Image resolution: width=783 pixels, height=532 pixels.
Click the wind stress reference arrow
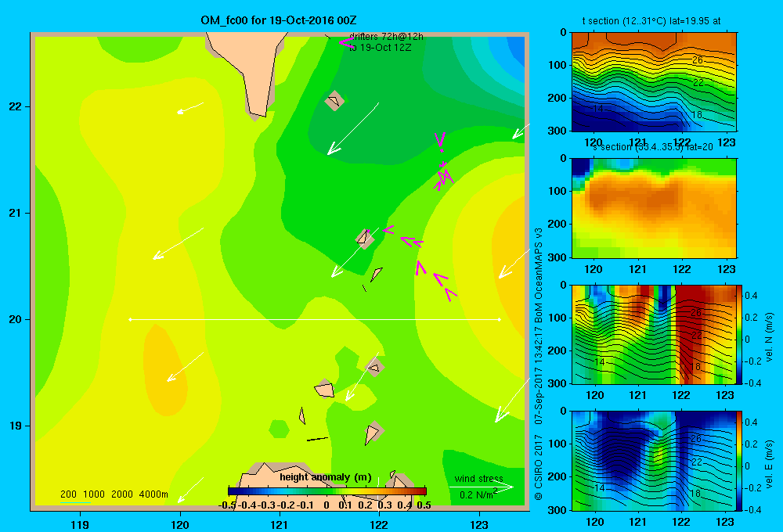[481, 487]
